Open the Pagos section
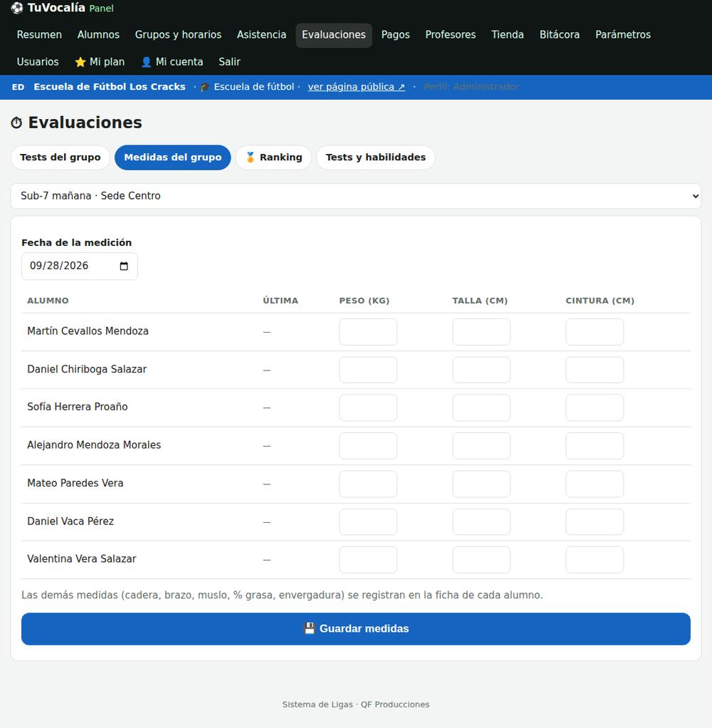The height and width of the screenshot is (728, 712). (395, 35)
